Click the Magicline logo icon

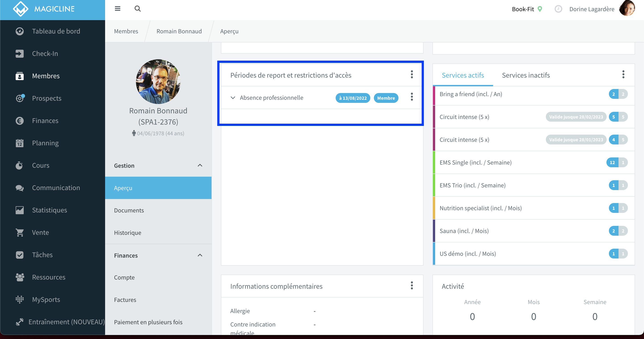[21, 9]
